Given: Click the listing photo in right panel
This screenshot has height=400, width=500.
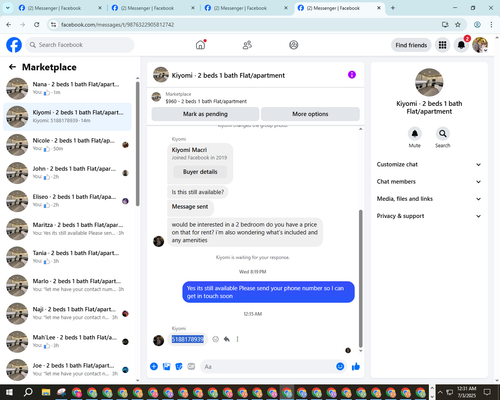Looking at the screenshot, I should tap(429, 82).
